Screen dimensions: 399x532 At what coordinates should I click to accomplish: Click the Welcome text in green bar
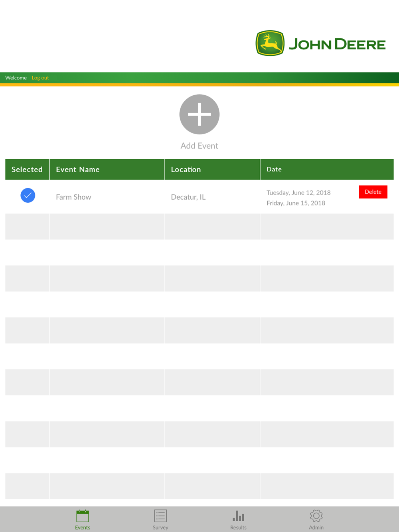pos(16,78)
